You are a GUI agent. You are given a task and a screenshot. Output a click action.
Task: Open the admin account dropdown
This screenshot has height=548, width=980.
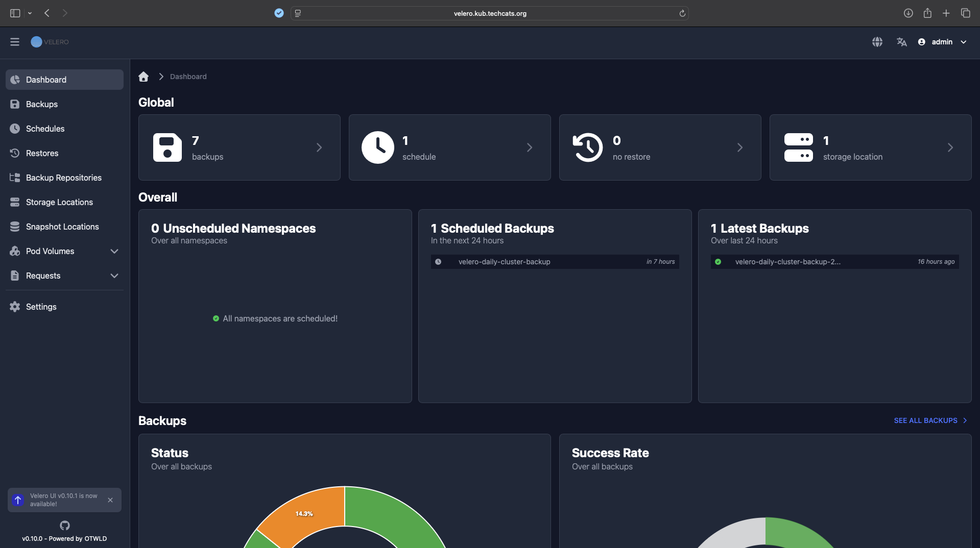pos(942,41)
